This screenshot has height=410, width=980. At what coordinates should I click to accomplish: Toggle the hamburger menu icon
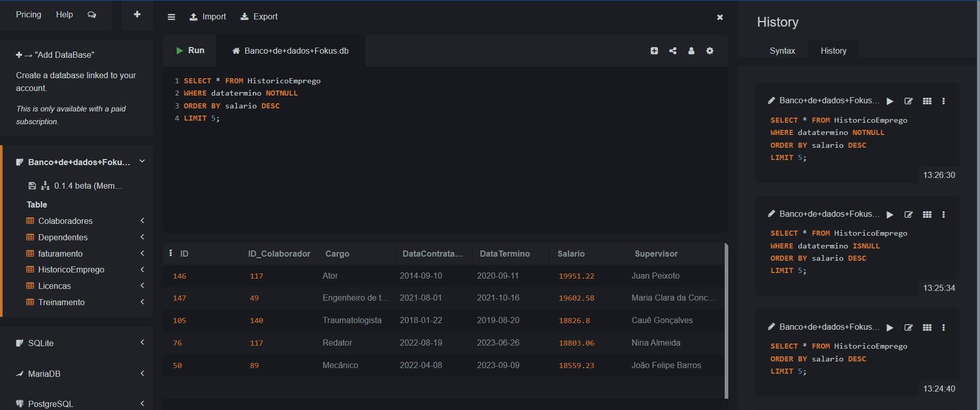coord(172,17)
